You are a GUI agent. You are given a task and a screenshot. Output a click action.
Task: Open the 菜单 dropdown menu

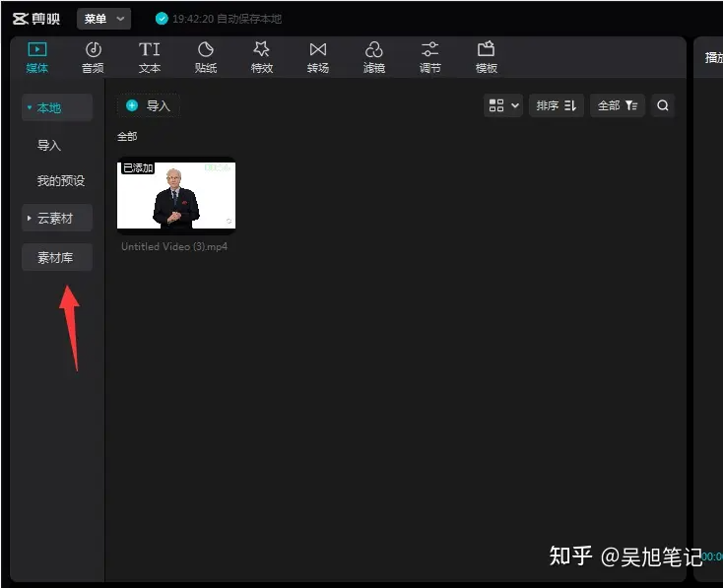[103, 19]
